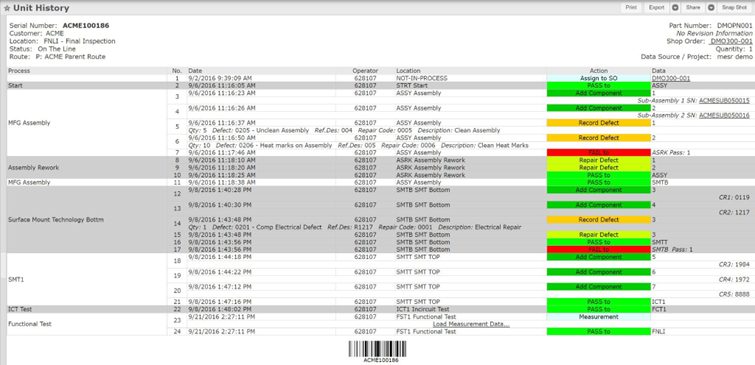
Task: Click the Measurement action cell in row 23
Action: coord(599,317)
